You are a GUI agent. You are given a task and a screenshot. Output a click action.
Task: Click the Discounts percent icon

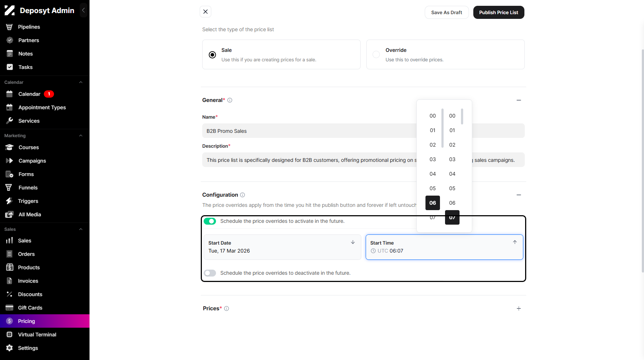point(9,294)
